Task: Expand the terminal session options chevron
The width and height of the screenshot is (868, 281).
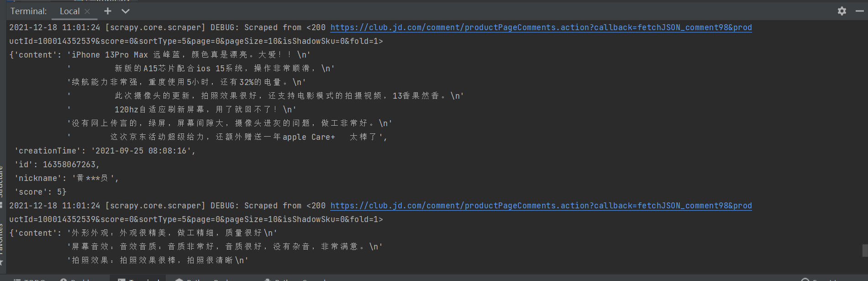Action: (126, 11)
